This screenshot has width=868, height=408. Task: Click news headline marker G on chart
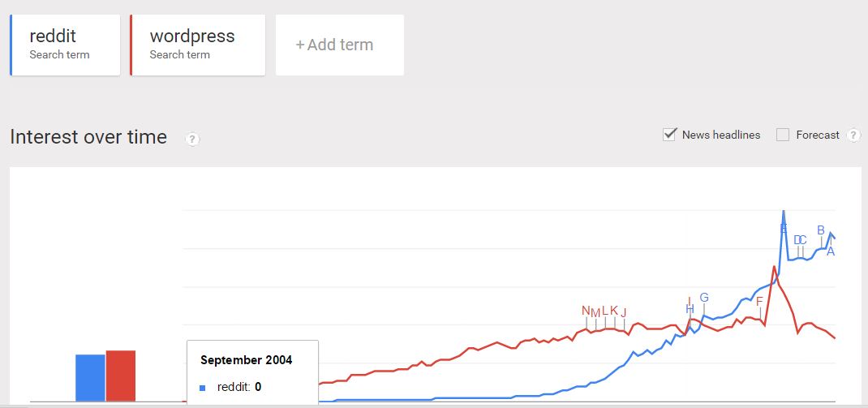[x=704, y=298]
